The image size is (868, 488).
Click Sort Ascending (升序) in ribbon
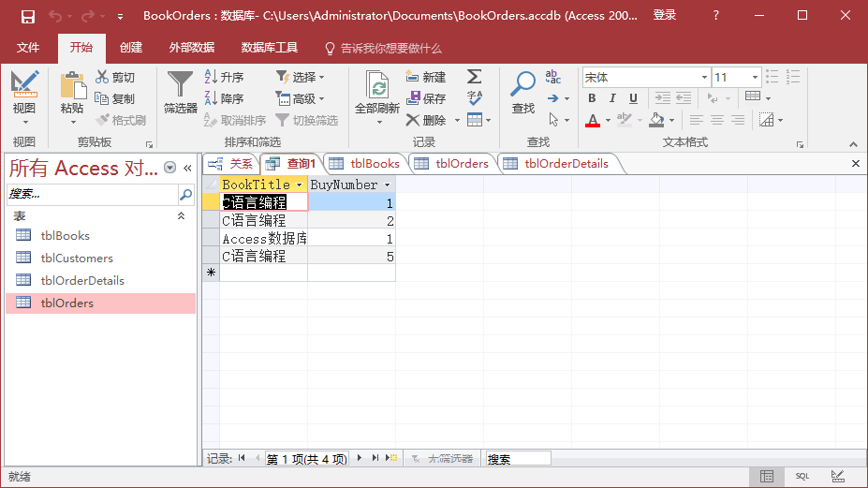[224, 77]
